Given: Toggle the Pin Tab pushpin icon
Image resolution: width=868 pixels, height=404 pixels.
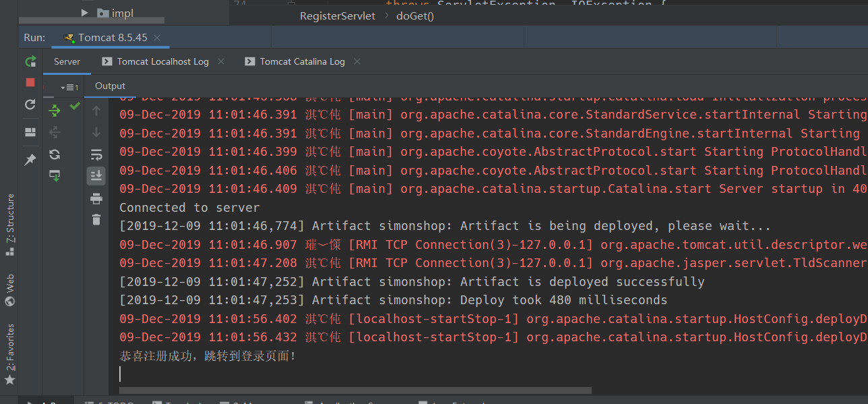Looking at the screenshot, I should click(x=30, y=160).
